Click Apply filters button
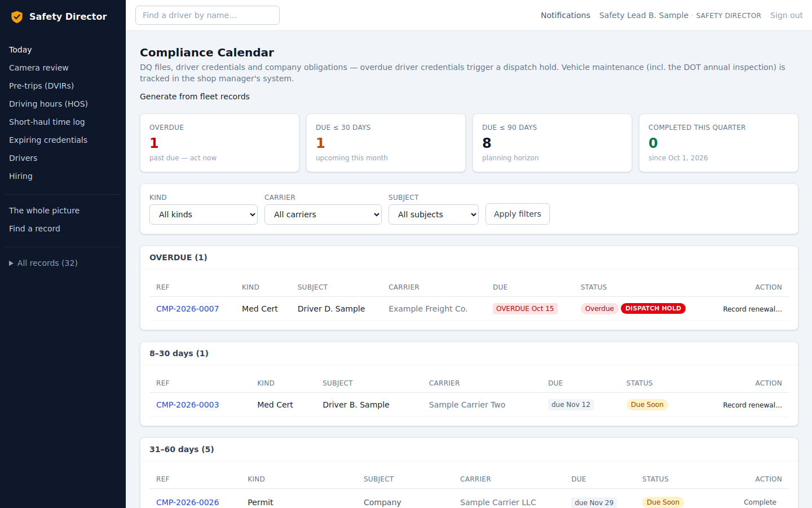 pyautogui.click(x=518, y=214)
